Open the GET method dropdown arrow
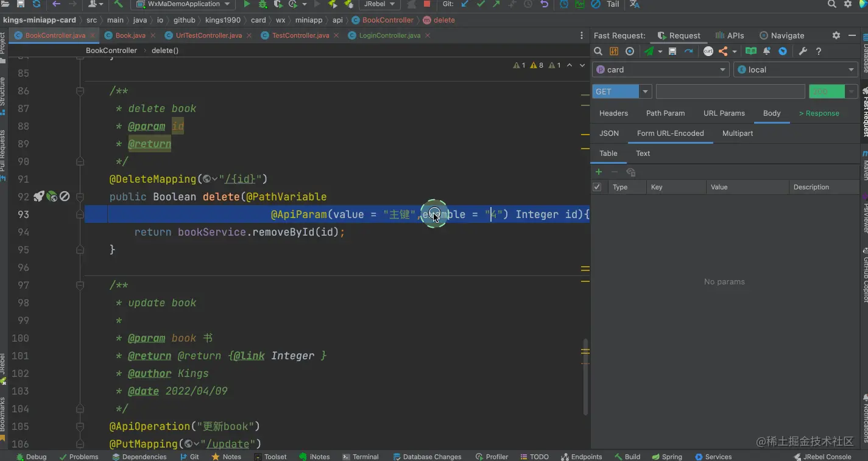Image resolution: width=868 pixels, height=461 pixels. point(645,91)
